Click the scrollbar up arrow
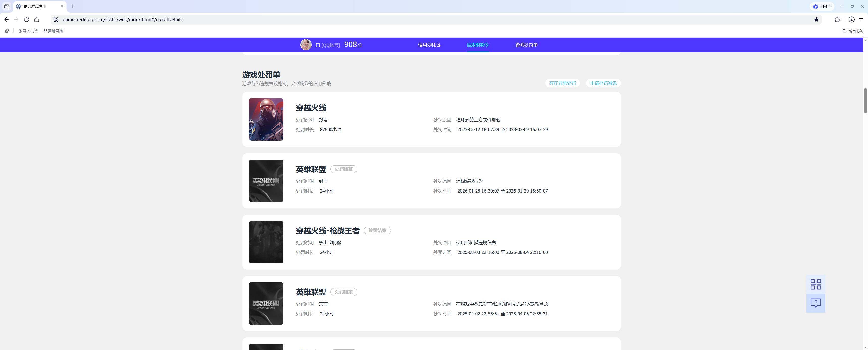 pos(865,40)
